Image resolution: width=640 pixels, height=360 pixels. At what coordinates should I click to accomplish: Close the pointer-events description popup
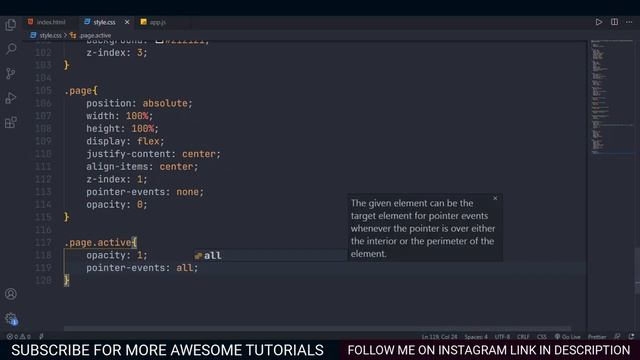pos(495,198)
